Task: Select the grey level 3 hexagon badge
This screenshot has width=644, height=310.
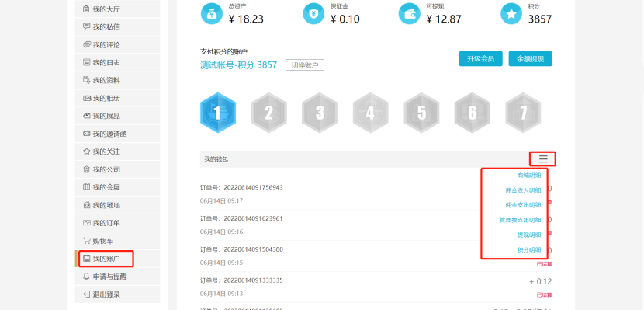Action: pyautogui.click(x=320, y=113)
